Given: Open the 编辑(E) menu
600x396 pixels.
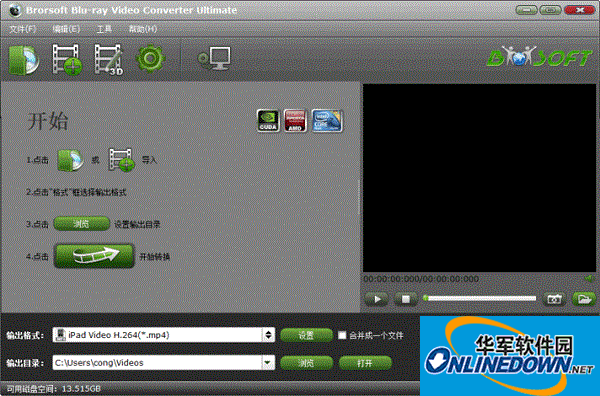Looking at the screenshot, I should (66, 29).
